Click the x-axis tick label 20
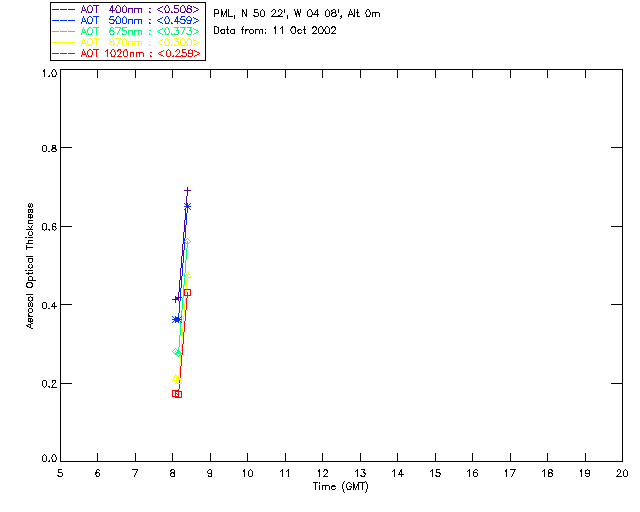This screenshot has width=640, height=512. [x=622, y=474]
